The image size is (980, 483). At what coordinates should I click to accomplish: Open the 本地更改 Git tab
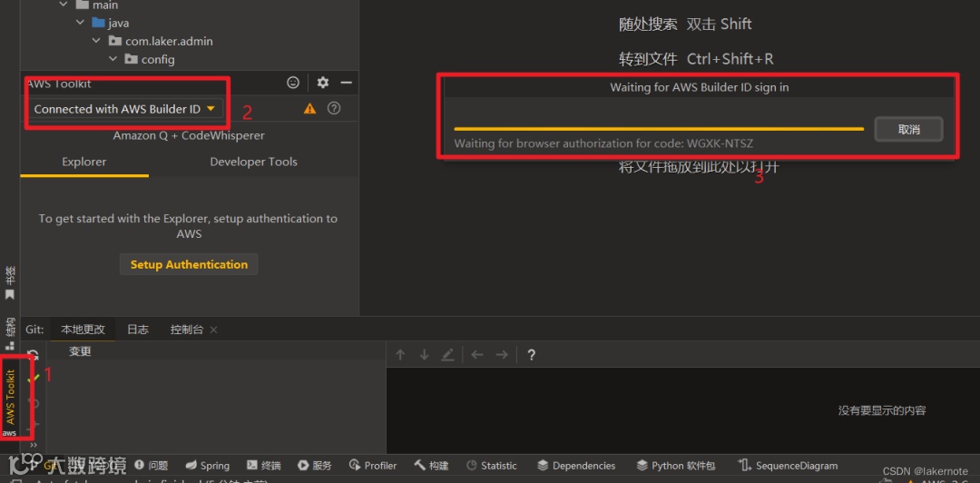(83, 330)
